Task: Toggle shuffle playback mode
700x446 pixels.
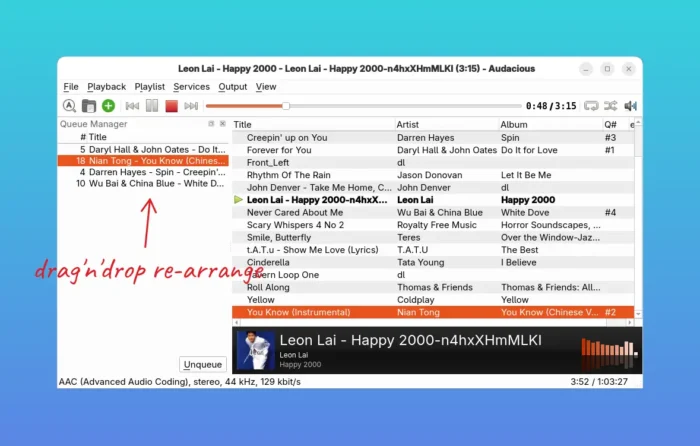Action: click(611, 106)
